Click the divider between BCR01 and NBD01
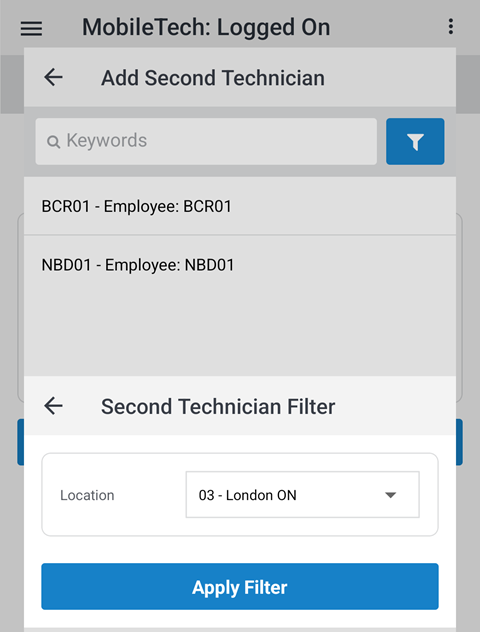Viewport: 480px width, 632px height. (x=240, y=235)
